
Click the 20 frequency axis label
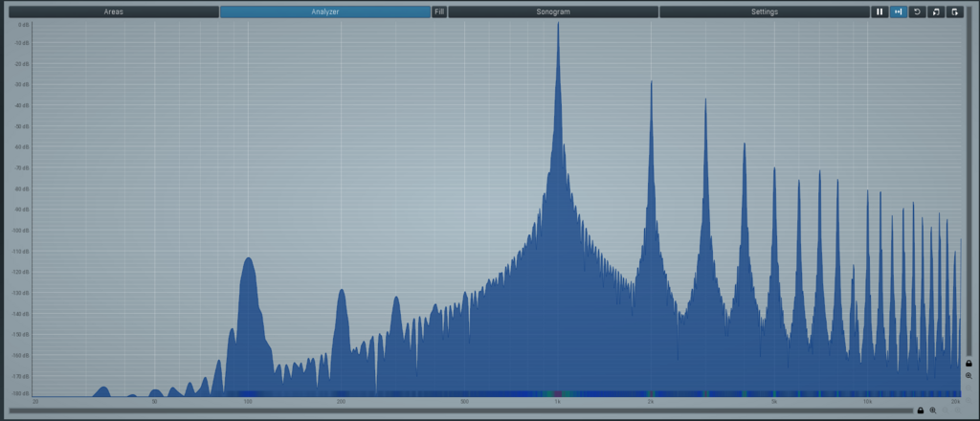click(35, 402)
